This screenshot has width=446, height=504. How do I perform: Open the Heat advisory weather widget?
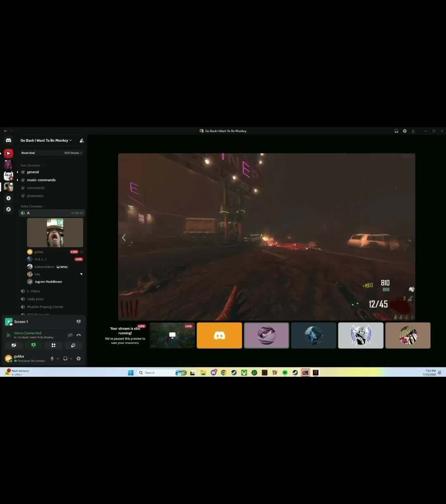point(17,372)
